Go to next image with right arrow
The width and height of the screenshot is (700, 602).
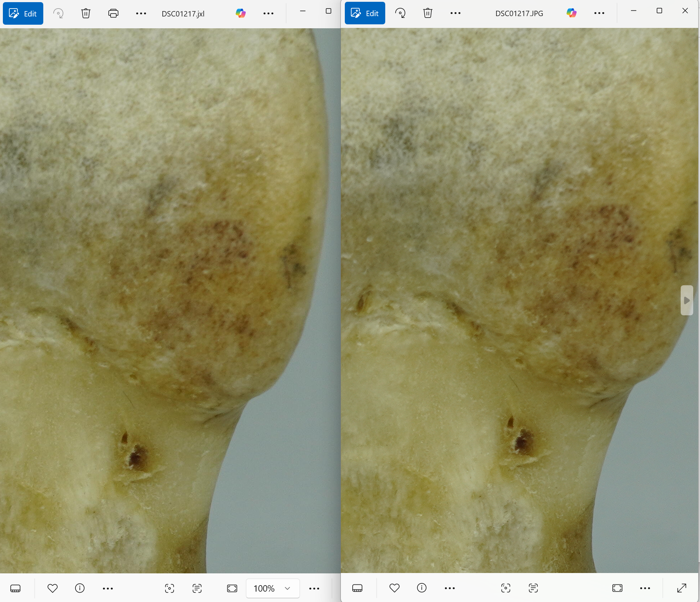coord(686,300)
